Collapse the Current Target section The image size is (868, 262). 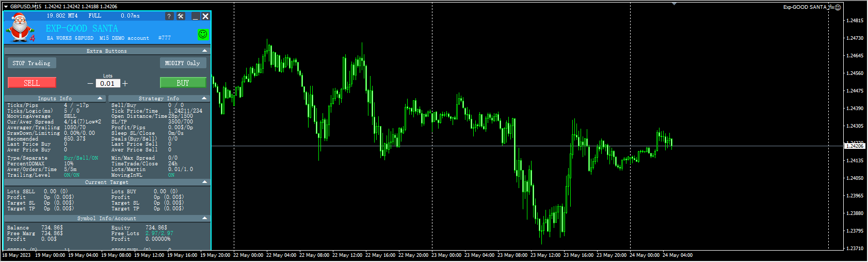coord(205,182)
